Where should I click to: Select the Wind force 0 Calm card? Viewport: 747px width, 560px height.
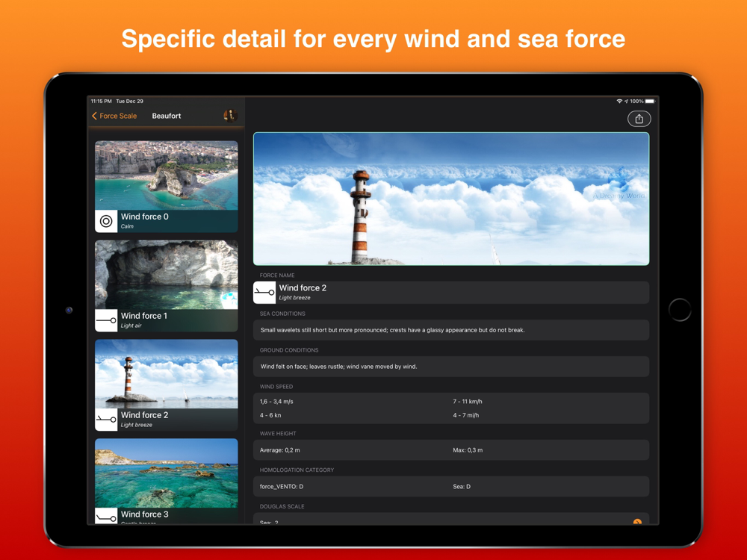click(x=167, y=187)
